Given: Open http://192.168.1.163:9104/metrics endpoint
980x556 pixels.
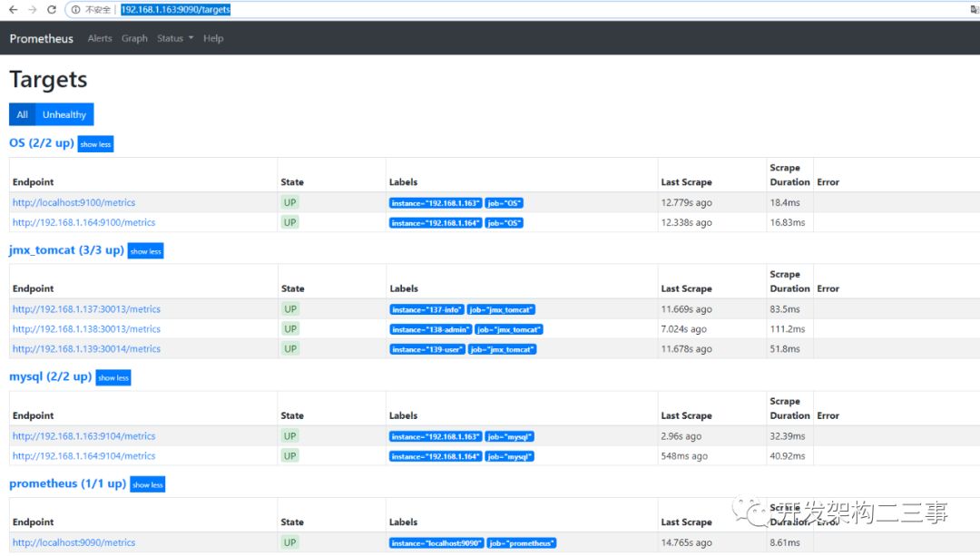Looking at the screenshot, I should click(83, 436).
